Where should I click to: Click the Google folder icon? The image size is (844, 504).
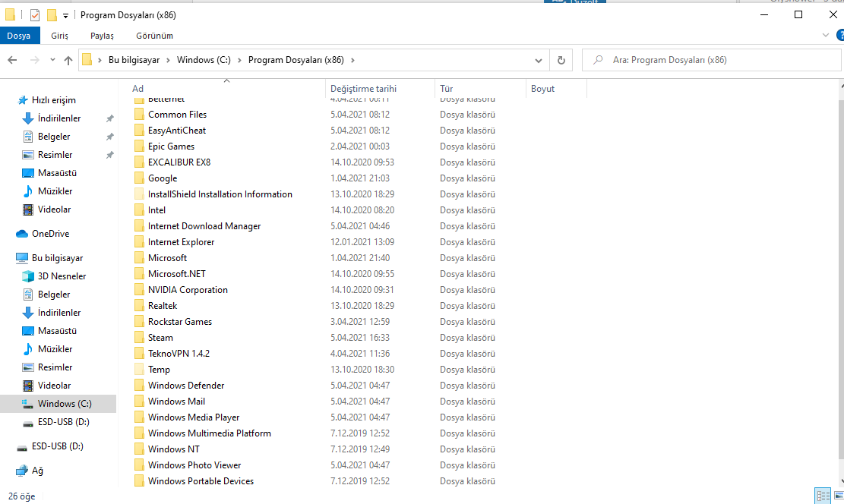(x=139, y=178)
